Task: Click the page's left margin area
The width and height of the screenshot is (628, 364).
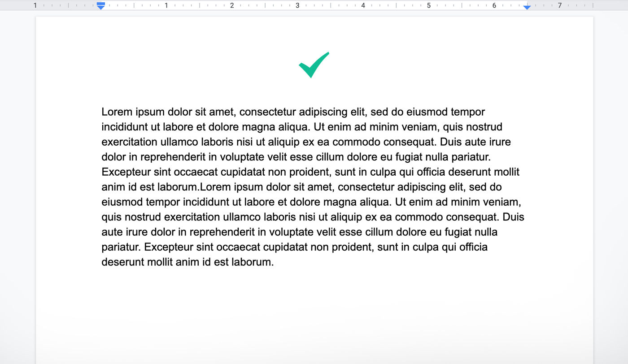Action: pyautogui.click(x=67, y=179)
